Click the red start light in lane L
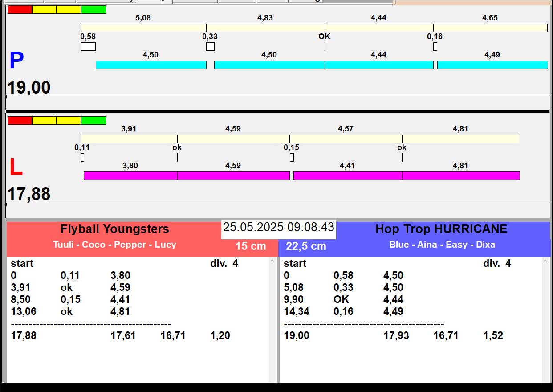Image resolution: width=553 pixels, height=392 pixels. tap(20, 120)
